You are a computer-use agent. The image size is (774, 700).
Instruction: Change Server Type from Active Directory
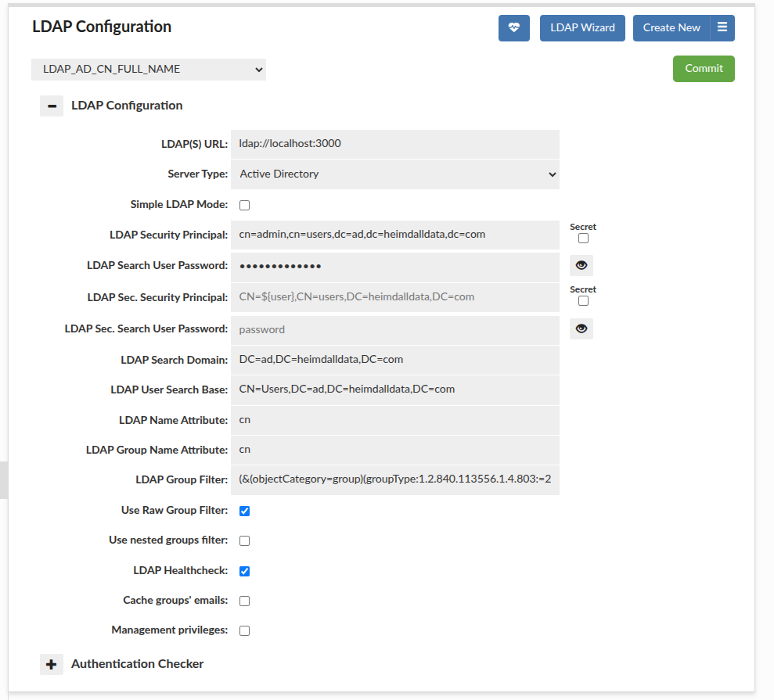395,174
